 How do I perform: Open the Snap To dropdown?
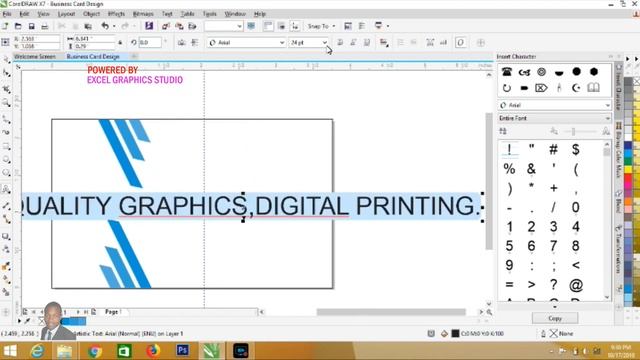pyautogui.click(x=321, y=26)
